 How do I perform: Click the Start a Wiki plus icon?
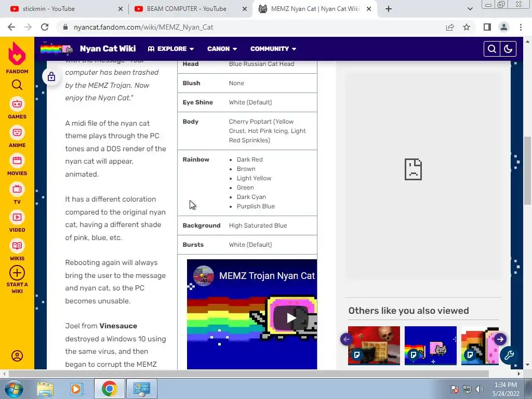tap(17, 273)
